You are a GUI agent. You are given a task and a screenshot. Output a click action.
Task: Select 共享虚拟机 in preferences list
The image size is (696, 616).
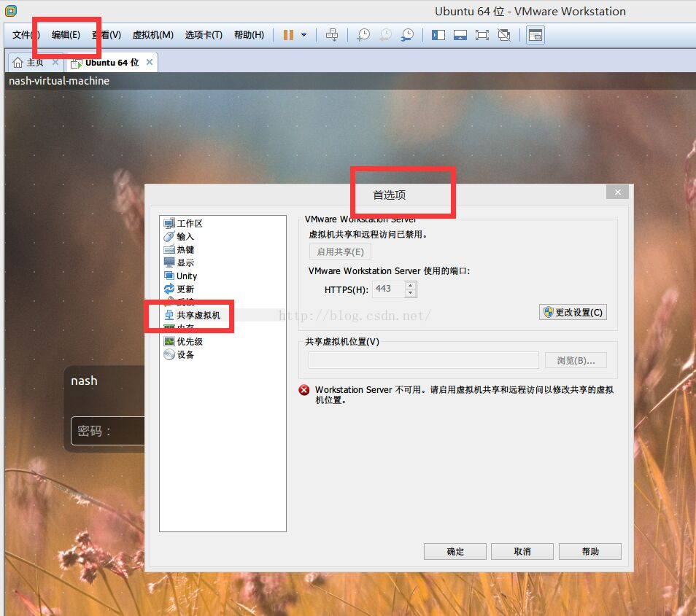pyautogui.click(x=198, y=316)
